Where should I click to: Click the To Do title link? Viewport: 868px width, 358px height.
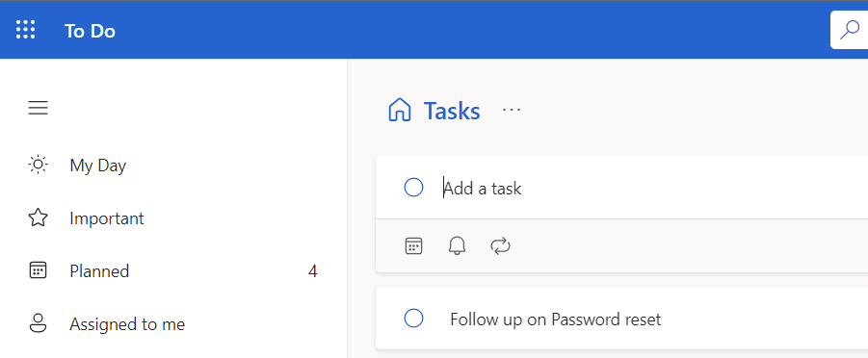[90, 31]
